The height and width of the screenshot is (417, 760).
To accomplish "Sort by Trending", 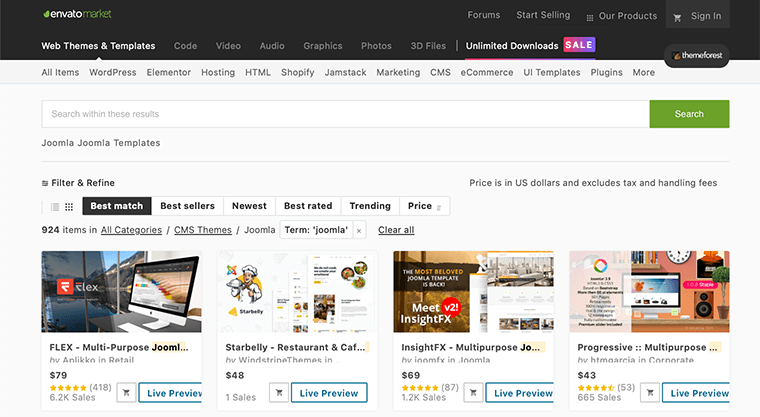I will pyautogui.click(x=370, y=206).
